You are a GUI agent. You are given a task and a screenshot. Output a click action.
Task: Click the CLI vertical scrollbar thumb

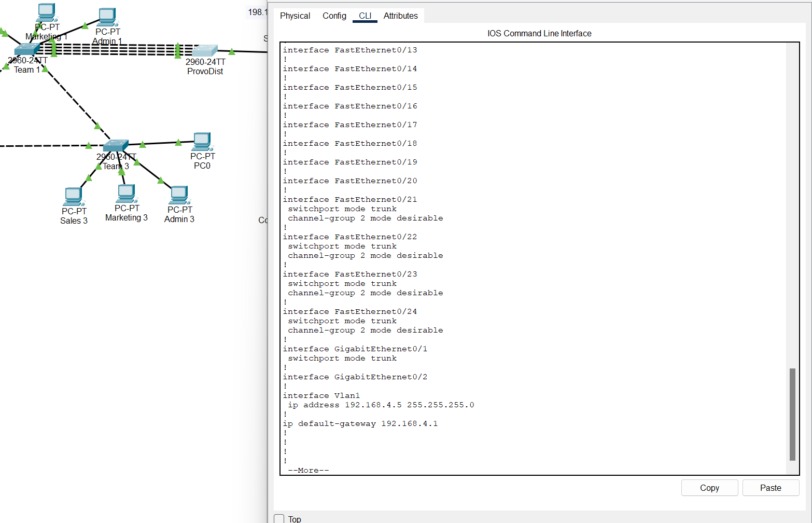click(x=792, y=415)
